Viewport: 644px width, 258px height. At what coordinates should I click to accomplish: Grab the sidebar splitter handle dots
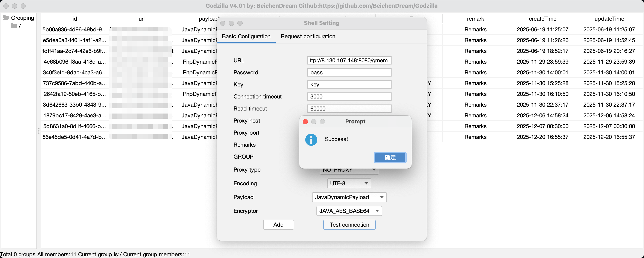point(39,131)
